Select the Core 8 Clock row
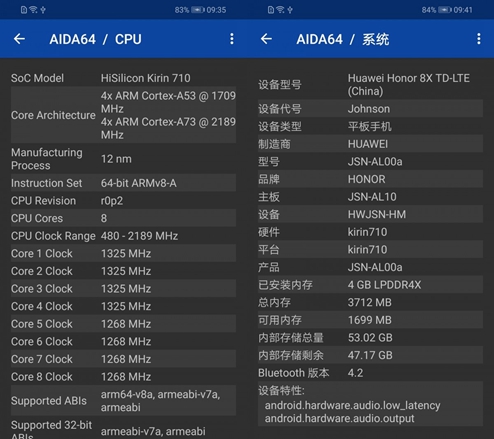494x439 pixels. [123, 377]
